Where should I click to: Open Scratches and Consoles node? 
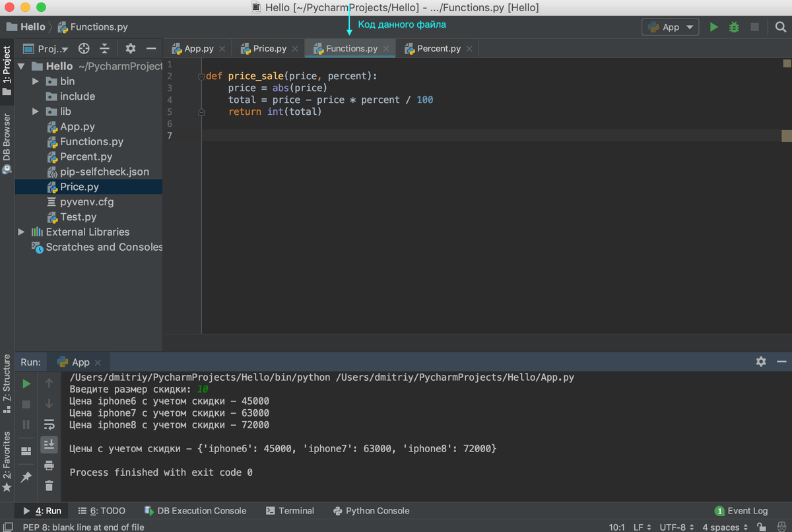point(96,247)
